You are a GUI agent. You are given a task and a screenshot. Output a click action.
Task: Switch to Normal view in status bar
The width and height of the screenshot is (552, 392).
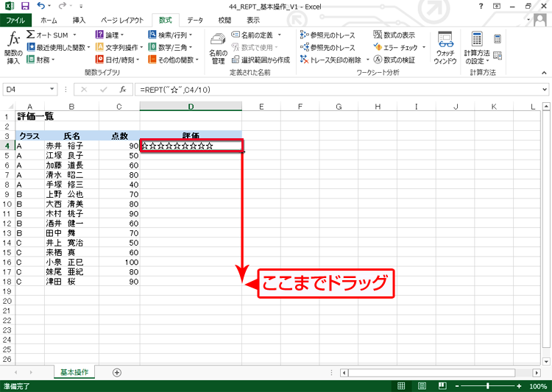pyautogui.click(x=401, y=385)
